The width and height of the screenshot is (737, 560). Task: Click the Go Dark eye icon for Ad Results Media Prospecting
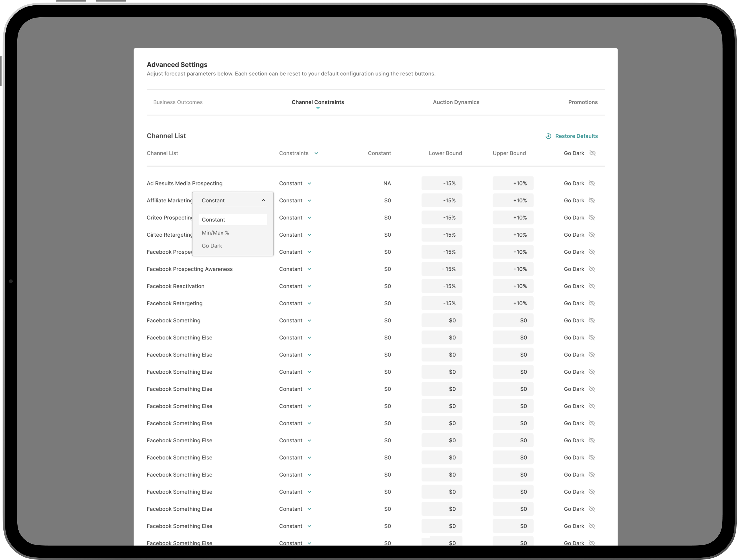(x=592, y=183)
